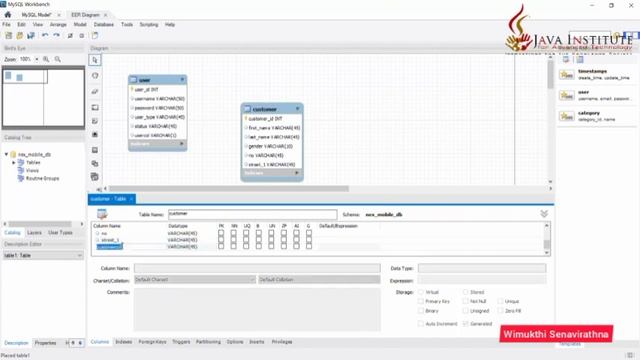
Task: Open the Zoom percentage dropdown
Action: [37, 59]
